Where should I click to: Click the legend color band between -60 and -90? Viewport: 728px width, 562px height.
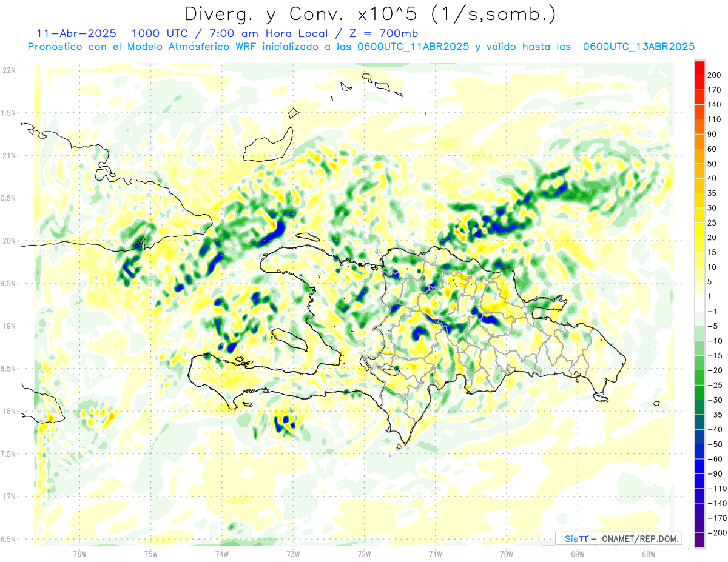[699, 466]
